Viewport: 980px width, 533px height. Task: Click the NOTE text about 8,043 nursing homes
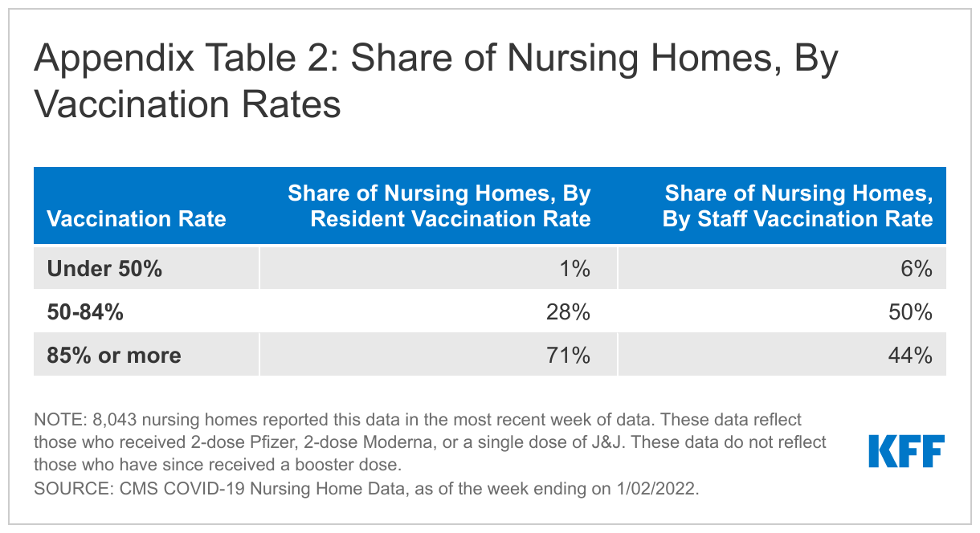430,442
